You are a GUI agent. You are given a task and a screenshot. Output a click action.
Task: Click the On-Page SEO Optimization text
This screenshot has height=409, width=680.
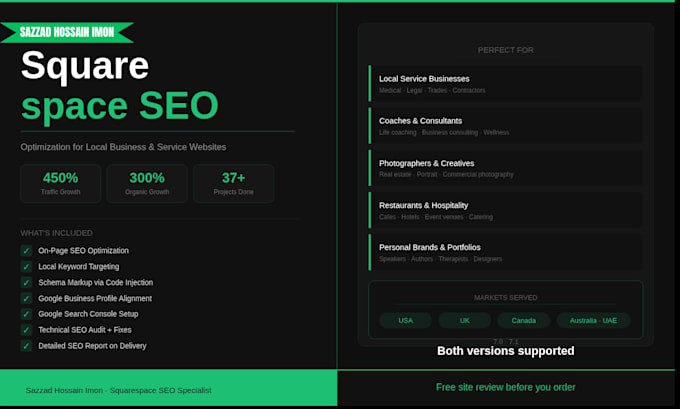(83, 251)
